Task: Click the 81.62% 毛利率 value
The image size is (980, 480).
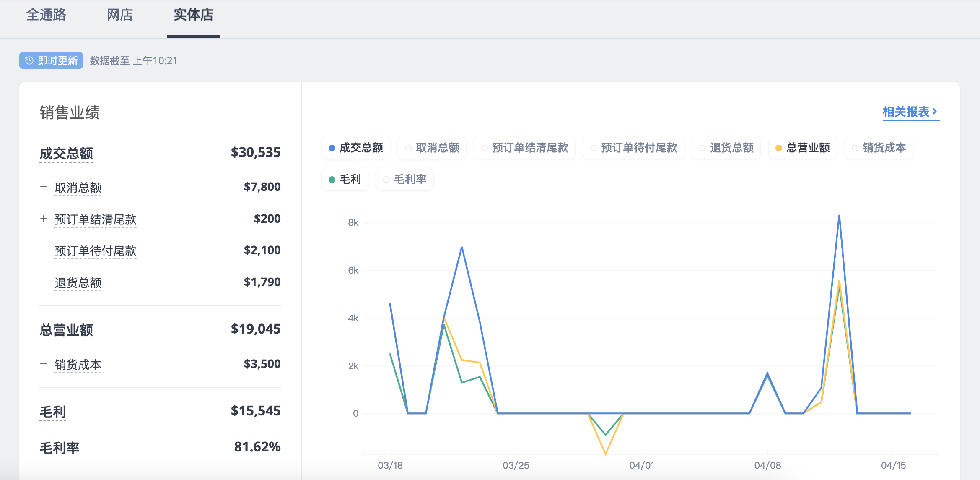Action: coord(257,447)
